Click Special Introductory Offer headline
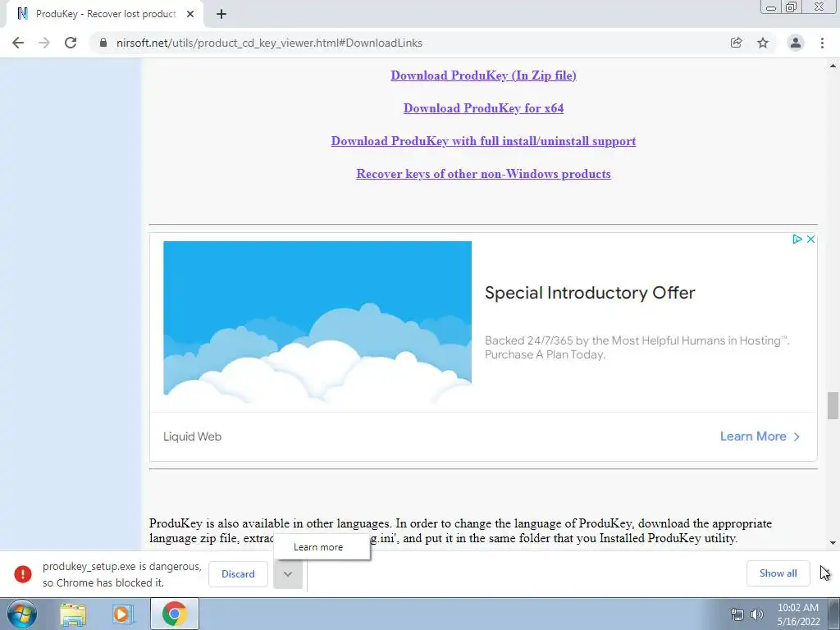840x630 pixels. pos(590,293)
